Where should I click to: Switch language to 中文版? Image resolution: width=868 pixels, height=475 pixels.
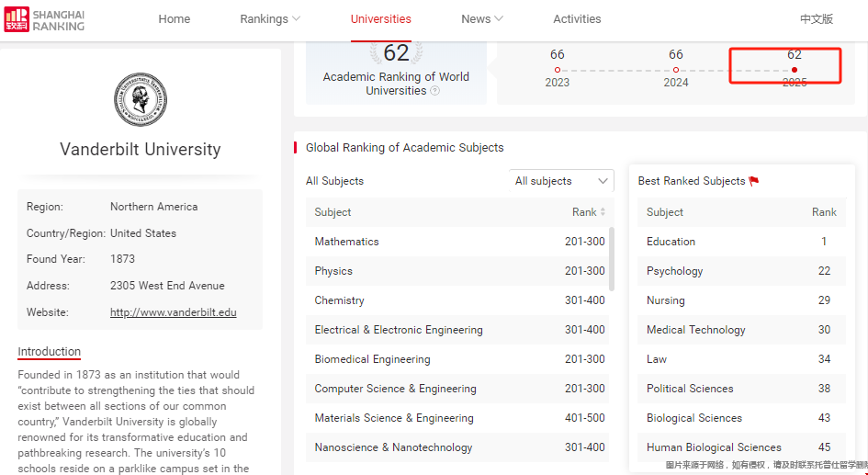pyautogui.click(x=817, y=19)
